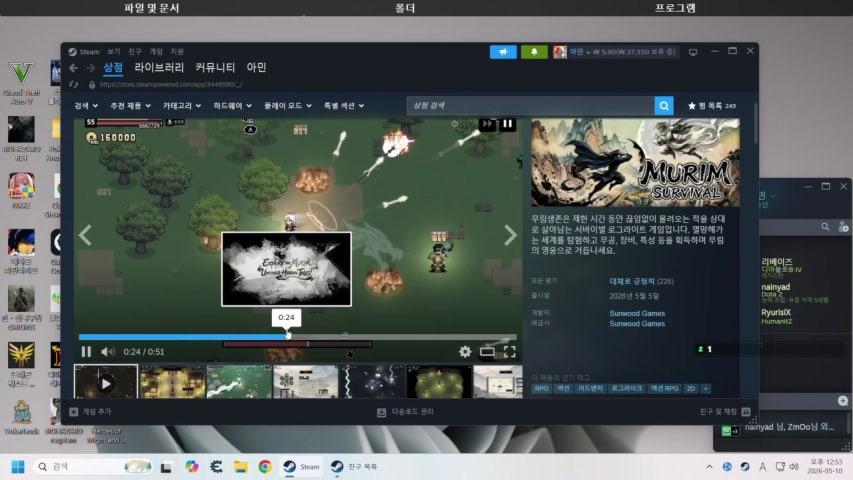Open the account name wallet dropdown

(623, 52)
